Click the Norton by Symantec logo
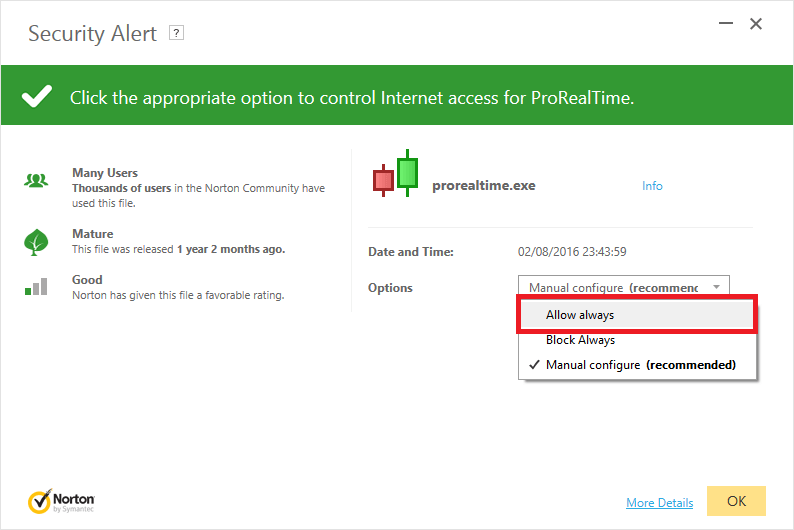Viewport: 794px width, 530px height. tap(60, 500)
